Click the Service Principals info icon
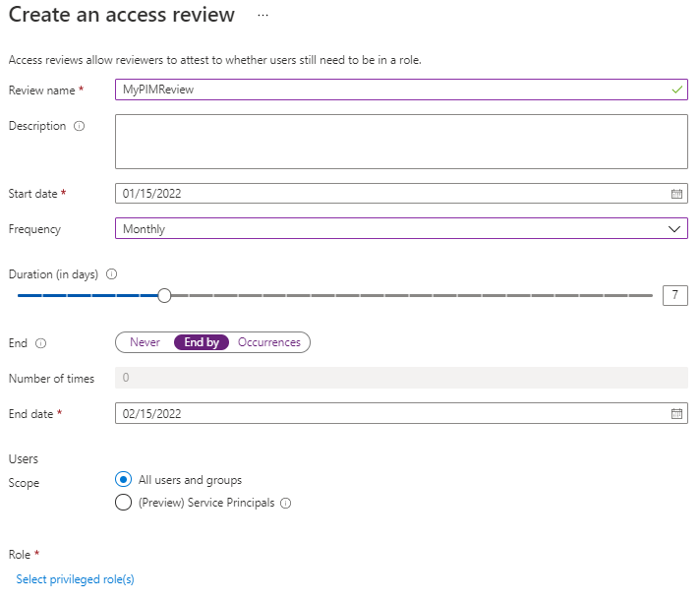This screenshot has height=601, width=700. [286, 503]
